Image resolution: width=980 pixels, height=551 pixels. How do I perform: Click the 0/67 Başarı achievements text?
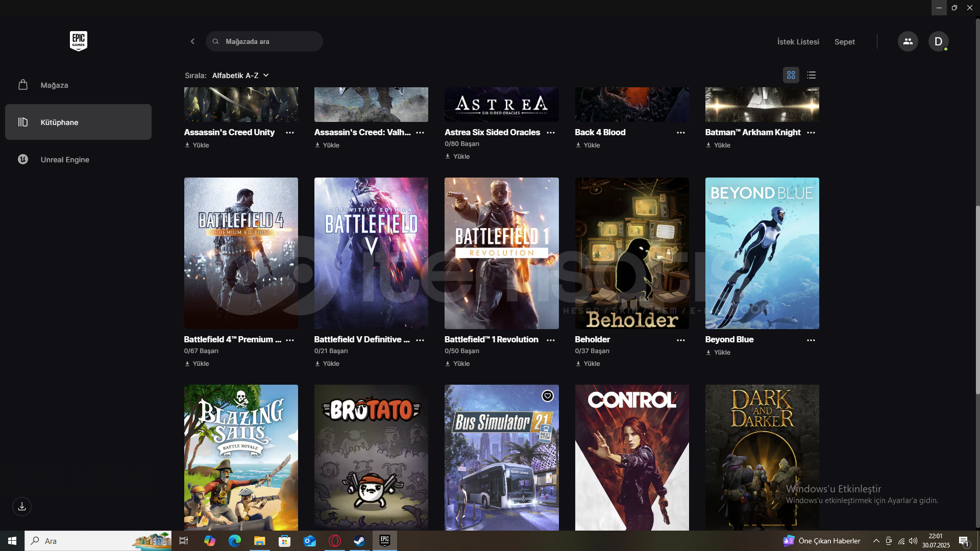click(x=201, y=351)
